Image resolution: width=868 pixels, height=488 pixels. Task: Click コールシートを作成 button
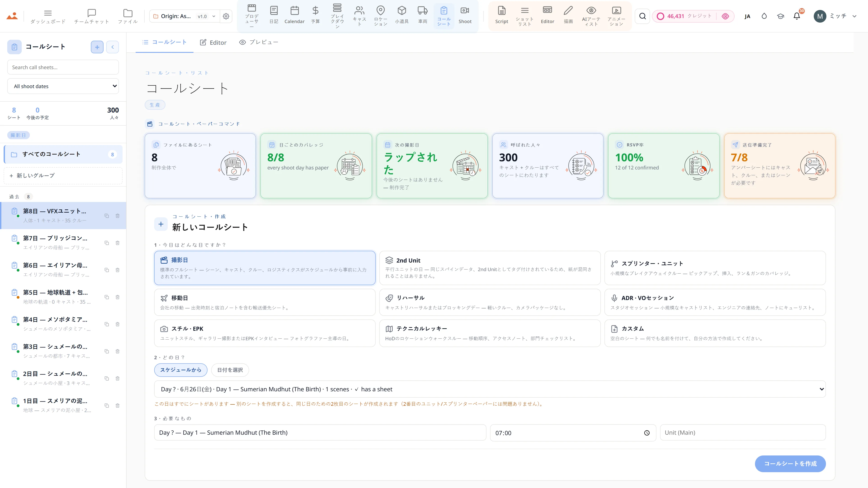pyautogui.click(x=790, y=463)
